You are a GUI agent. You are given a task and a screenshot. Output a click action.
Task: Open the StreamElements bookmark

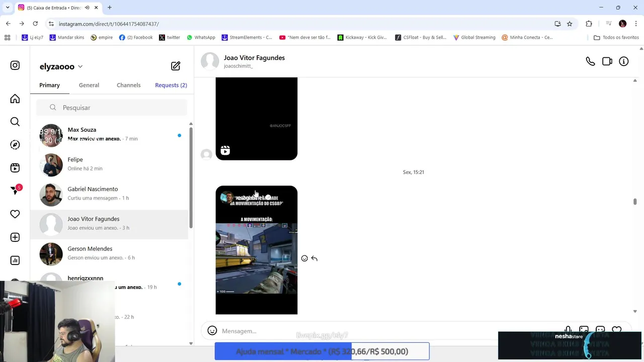[247, 37]
